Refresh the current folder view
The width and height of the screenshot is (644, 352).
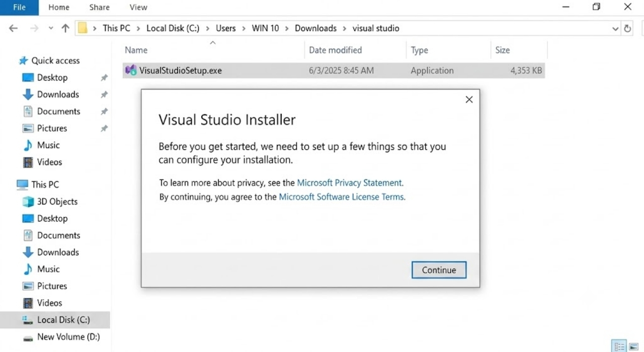627,29
